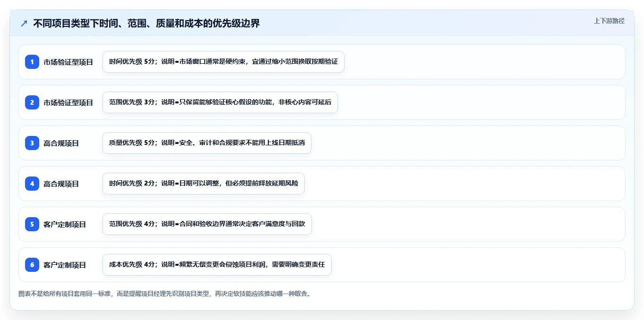Viewport: 644px width, 320px height.
Task: Click 客户定制项目 label in row 5
Action: pyautogui.click(x=65, y=224)
